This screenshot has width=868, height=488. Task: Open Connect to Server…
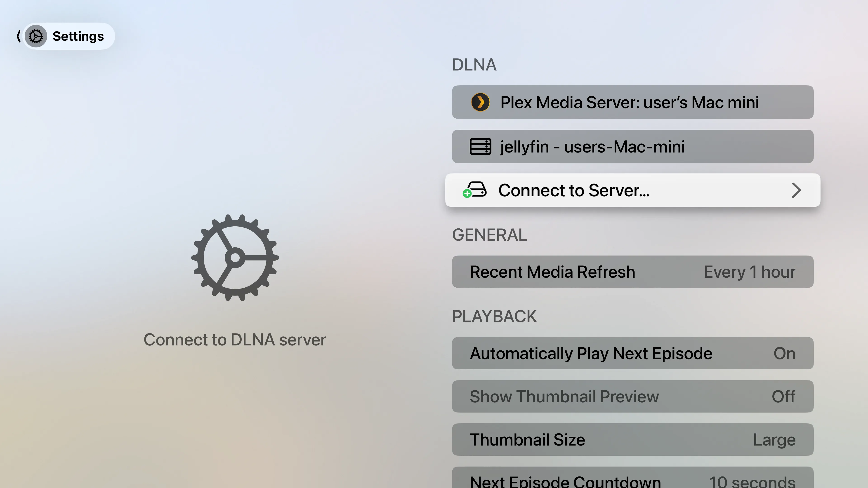(x=632, y=190)
